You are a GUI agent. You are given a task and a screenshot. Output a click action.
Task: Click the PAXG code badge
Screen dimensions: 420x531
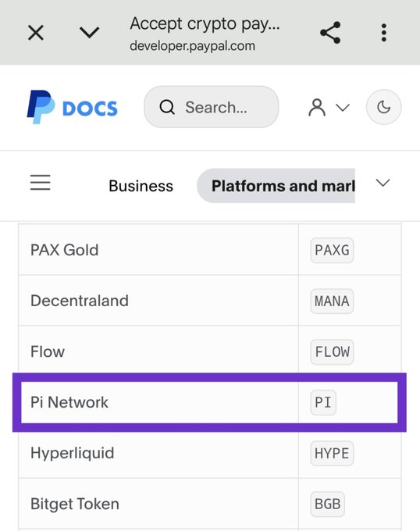pos(332,250)
